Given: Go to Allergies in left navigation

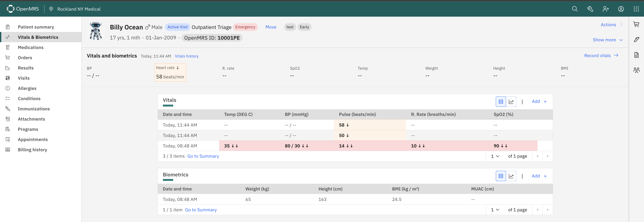Looking at the screenshot, I should (x=27, y=88).
